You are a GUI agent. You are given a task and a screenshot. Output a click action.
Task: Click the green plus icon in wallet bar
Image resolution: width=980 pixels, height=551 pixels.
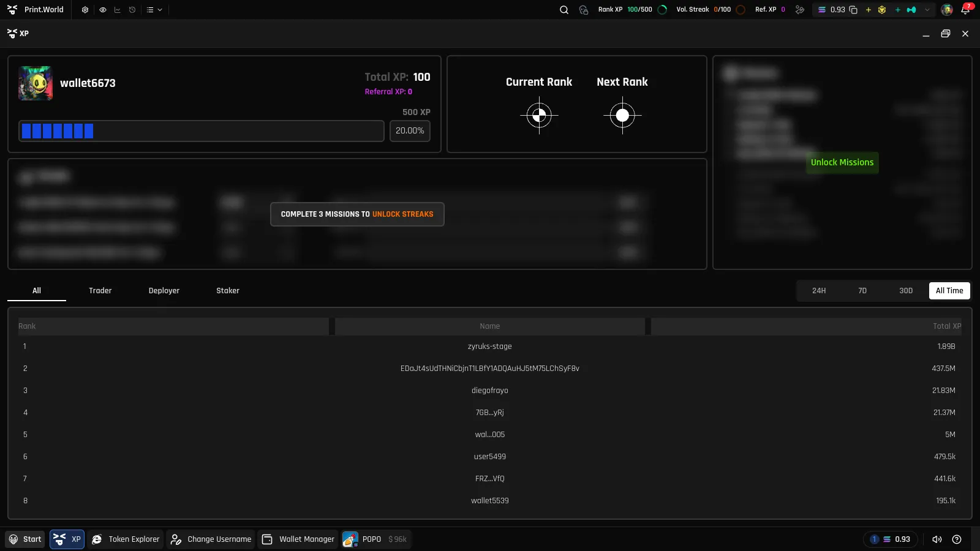[897, 10]
